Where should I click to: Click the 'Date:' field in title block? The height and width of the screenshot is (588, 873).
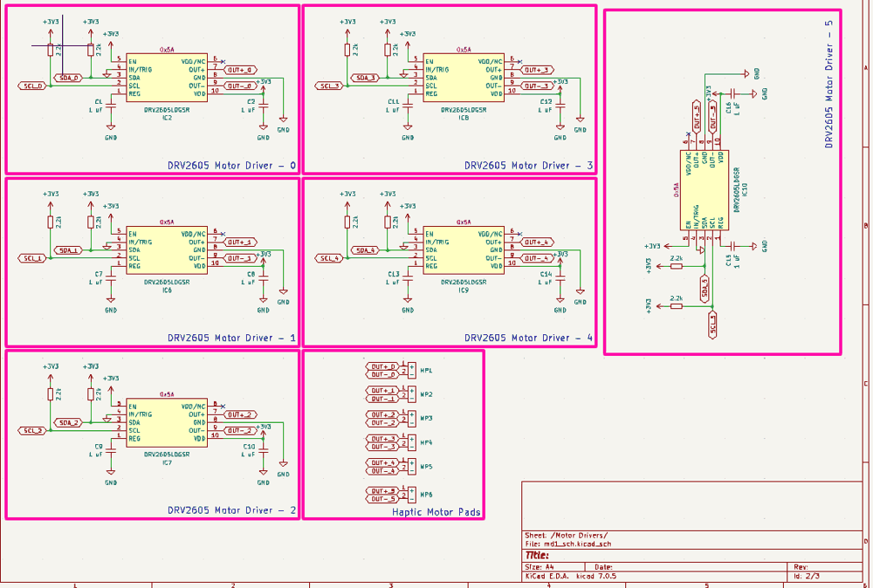click(603, 567)
